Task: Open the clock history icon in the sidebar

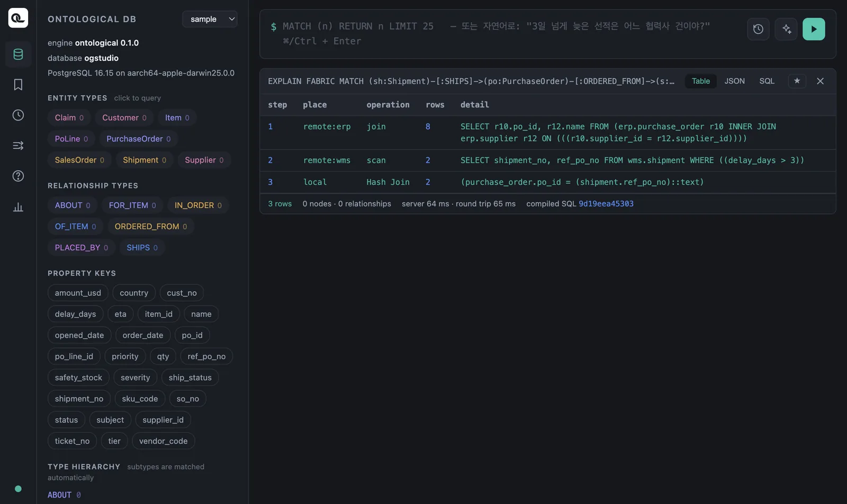Action: pyautogui.click(x=18, y=115)
